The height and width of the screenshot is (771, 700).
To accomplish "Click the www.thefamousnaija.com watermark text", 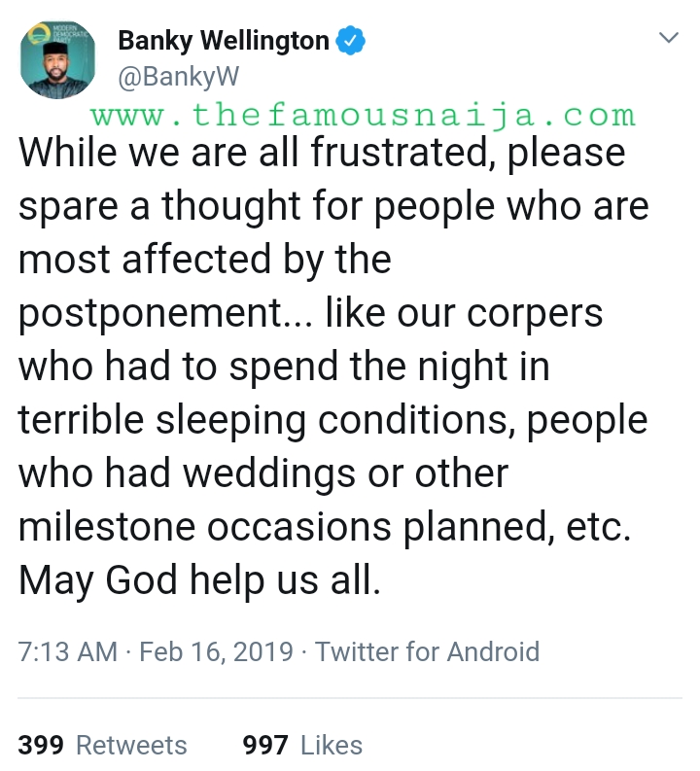I will coord(364,116).
